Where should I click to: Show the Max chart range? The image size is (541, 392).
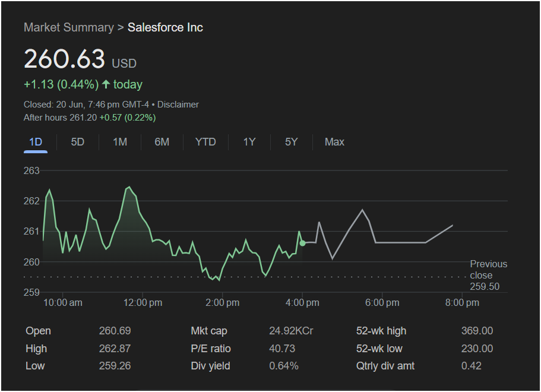tap(334, 142)
